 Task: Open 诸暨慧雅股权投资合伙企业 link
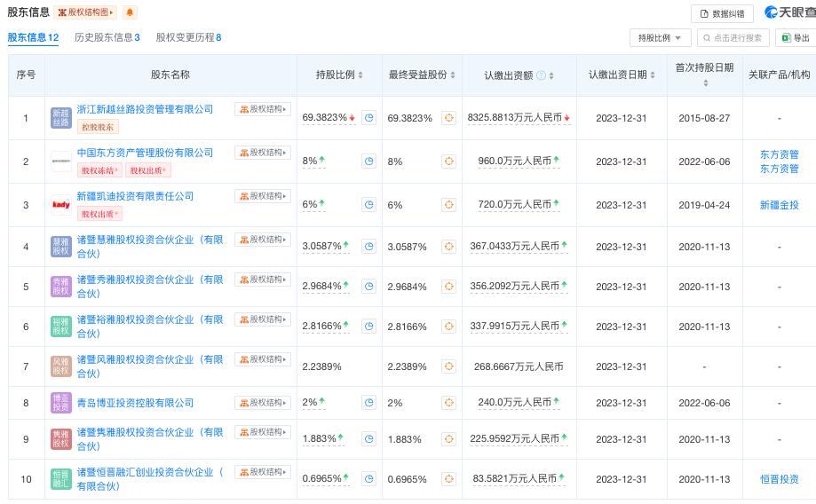[x=150, y=247]
